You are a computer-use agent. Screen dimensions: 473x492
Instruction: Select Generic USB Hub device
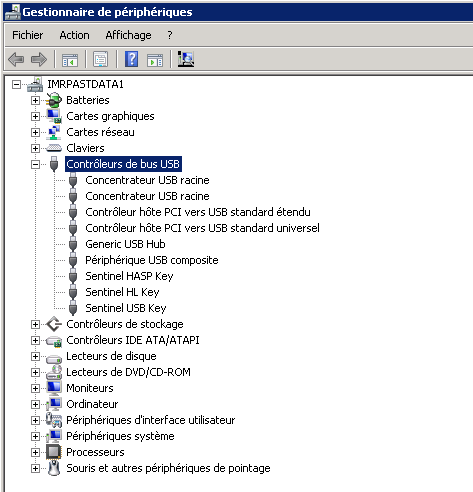pos(125,244)
